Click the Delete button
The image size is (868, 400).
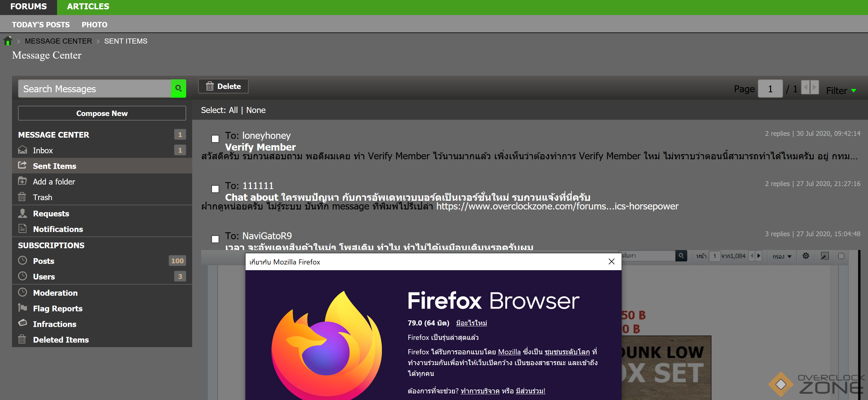(223, 86)
